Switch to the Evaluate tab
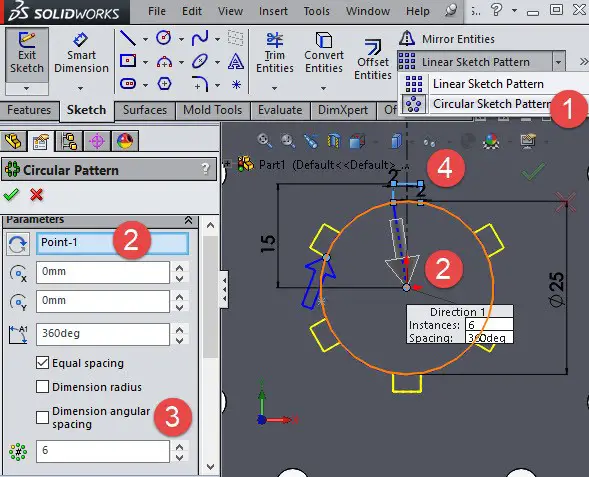This screenshot has height=477, width=589. [280, 110]
